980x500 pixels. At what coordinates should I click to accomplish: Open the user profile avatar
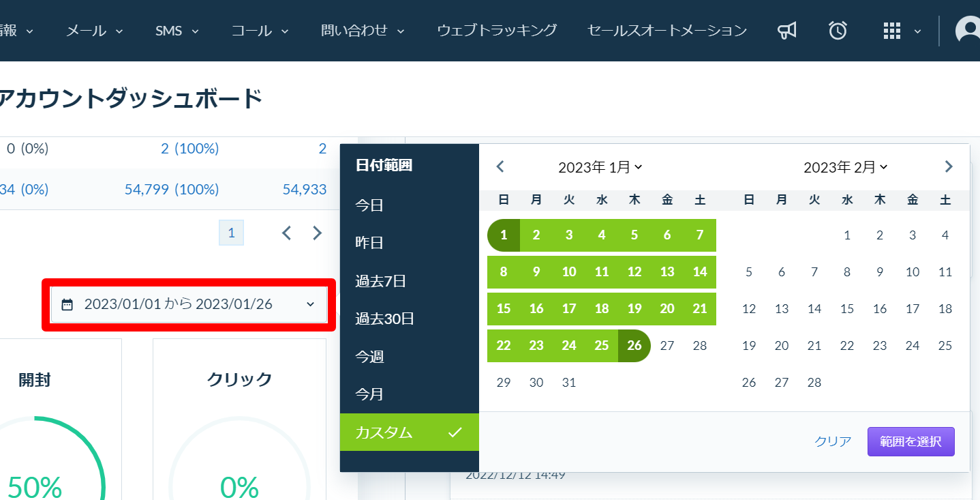(968, 30)
